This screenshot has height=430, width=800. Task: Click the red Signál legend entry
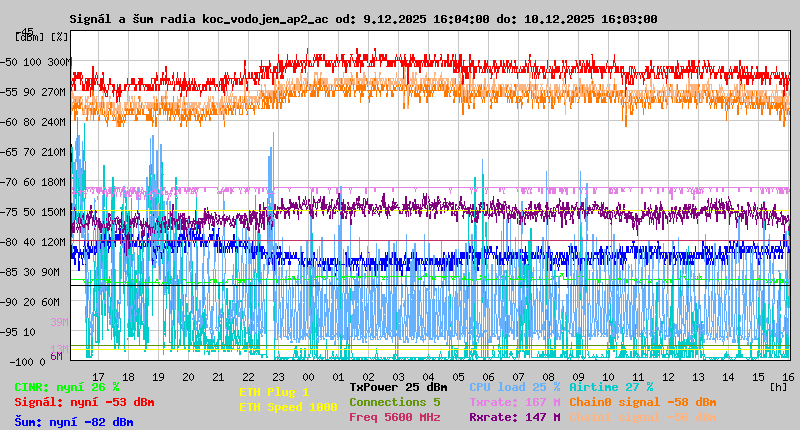[84, 402]
